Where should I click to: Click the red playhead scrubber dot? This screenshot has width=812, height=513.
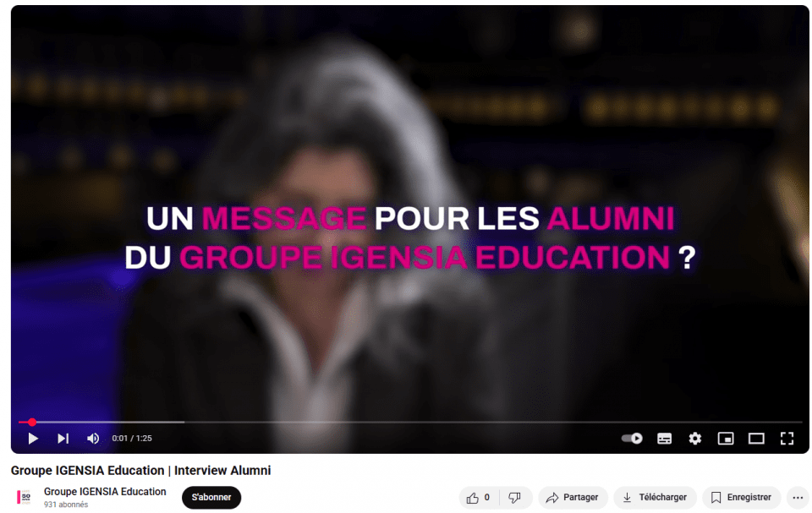click(x=32, y=423)
